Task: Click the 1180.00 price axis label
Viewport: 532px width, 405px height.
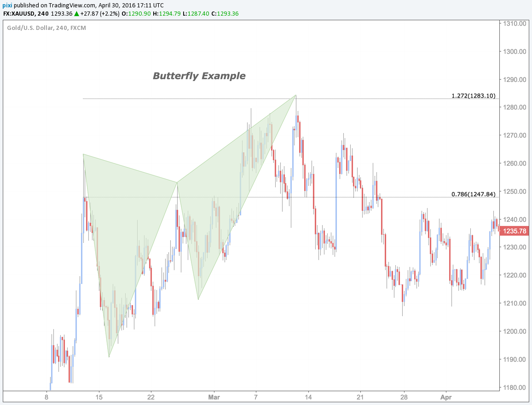Action: [x=515, y=388]
